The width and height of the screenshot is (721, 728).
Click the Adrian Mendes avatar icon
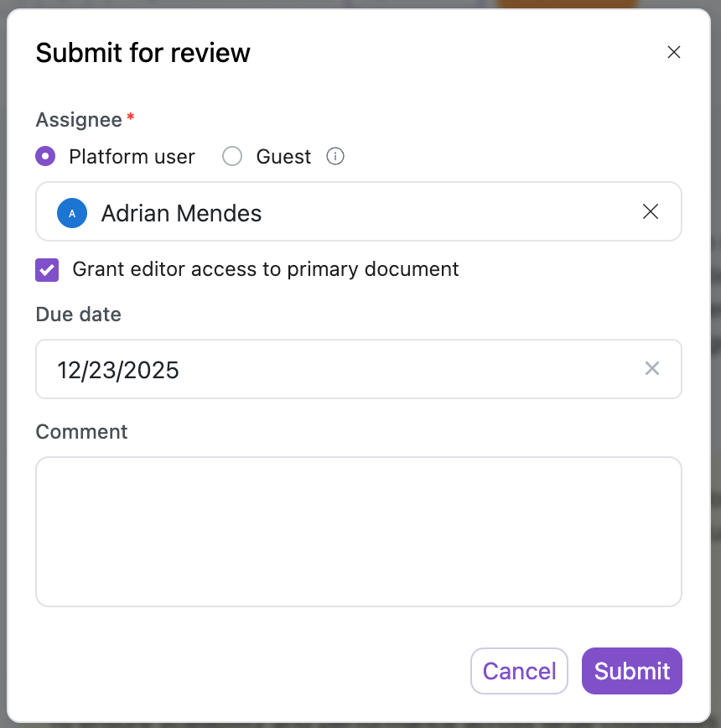[72, 213]
